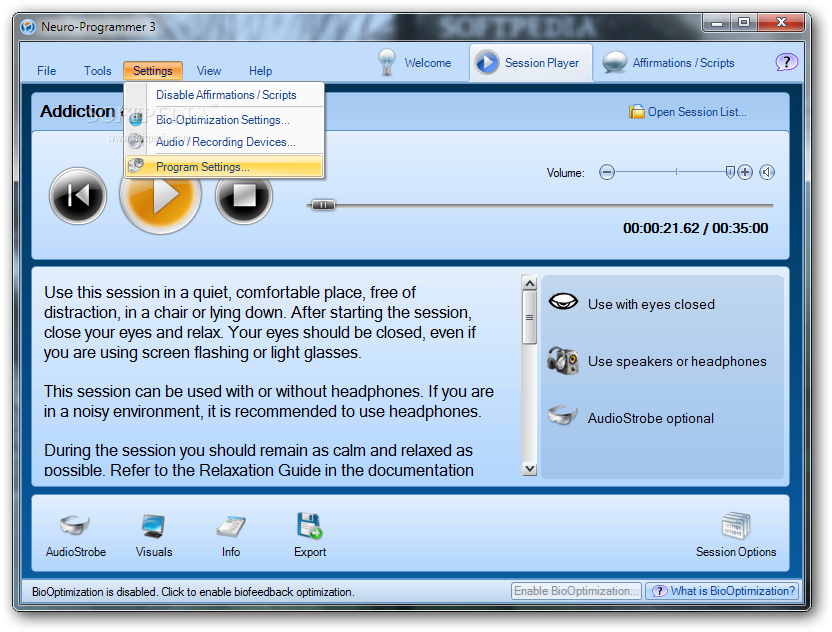Minimize the Neuro-Programmer 3 window

[717, 23]
